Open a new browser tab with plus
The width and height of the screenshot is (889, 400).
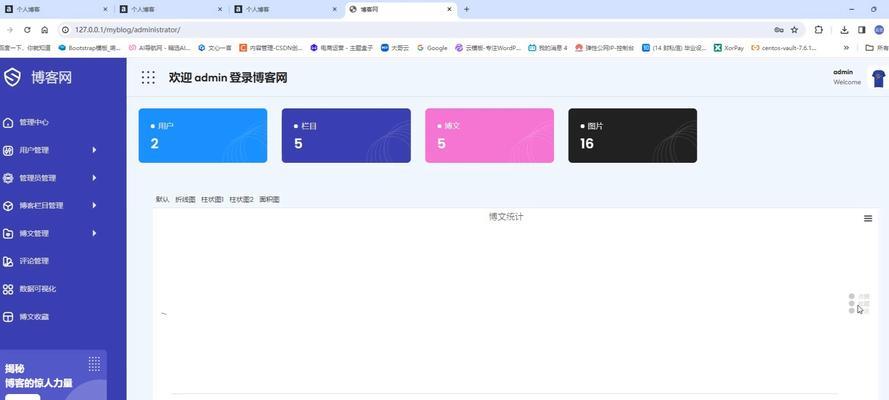point(467,9)
